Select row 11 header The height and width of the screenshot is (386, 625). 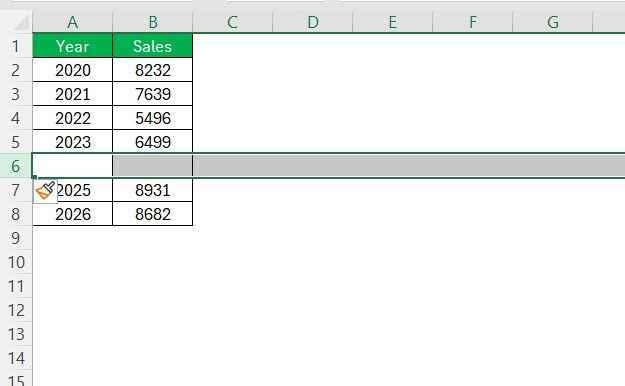[16, 286]
